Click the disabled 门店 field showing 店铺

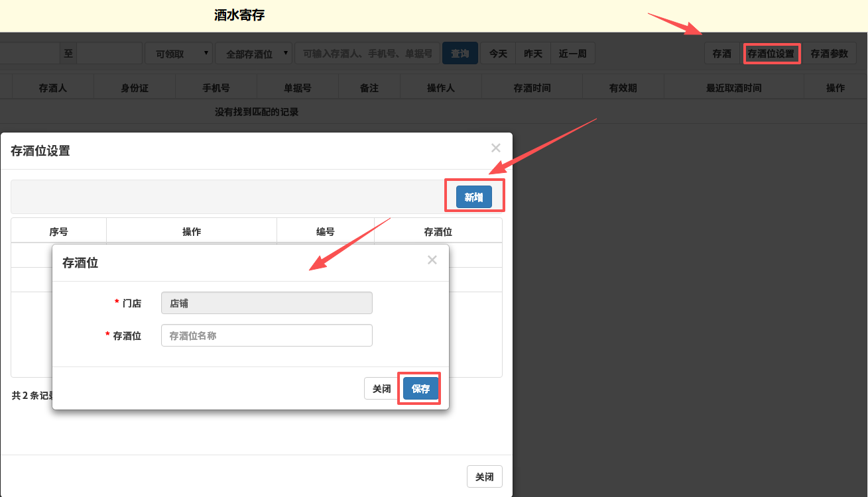point(267,303)
